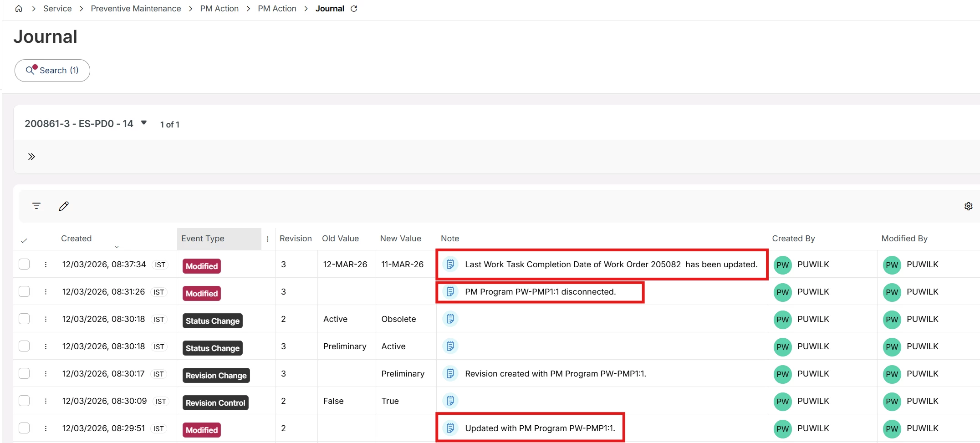Open Preventive Maintenance breadcrumb

136,9
